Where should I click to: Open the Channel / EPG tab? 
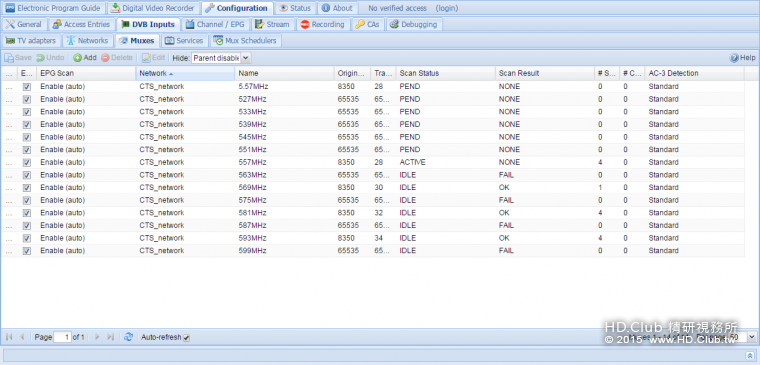(x=216, y=24)
